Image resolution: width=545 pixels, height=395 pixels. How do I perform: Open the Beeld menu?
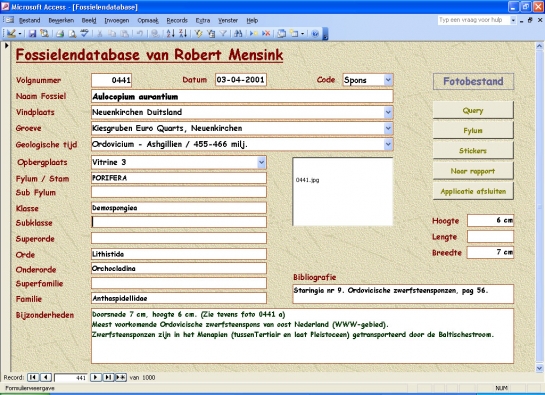[x=89, y=21]
